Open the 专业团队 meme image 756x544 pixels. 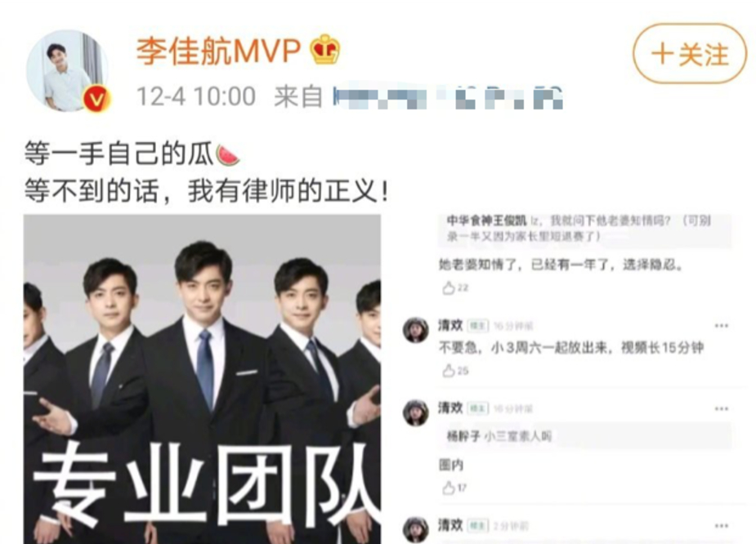coord(202,379)
